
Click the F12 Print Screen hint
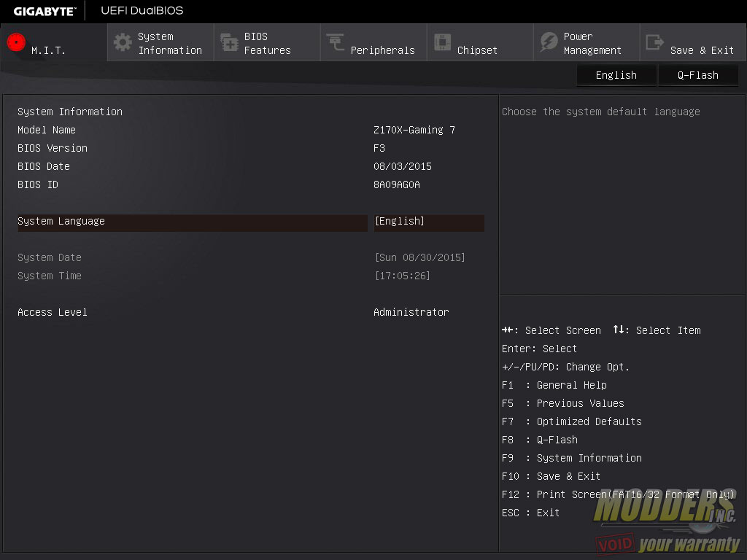pyautogui.click(x=619, y=495)
